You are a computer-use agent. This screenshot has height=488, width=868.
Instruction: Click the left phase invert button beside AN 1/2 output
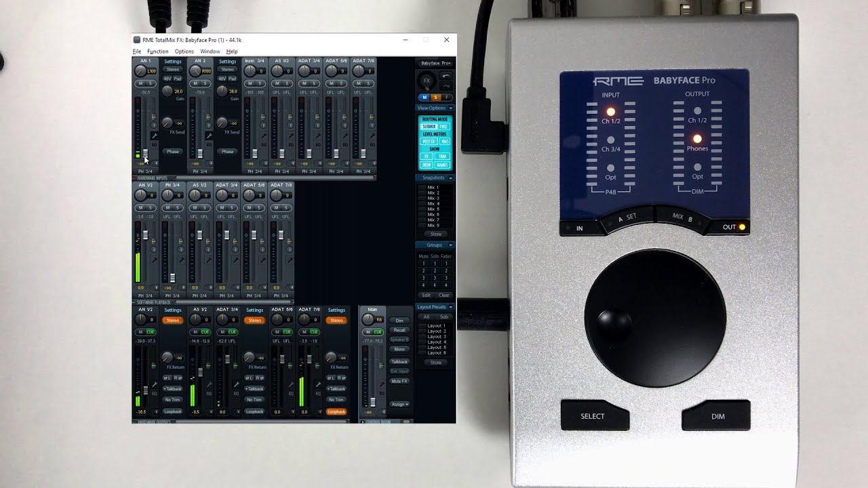point(167,378)
